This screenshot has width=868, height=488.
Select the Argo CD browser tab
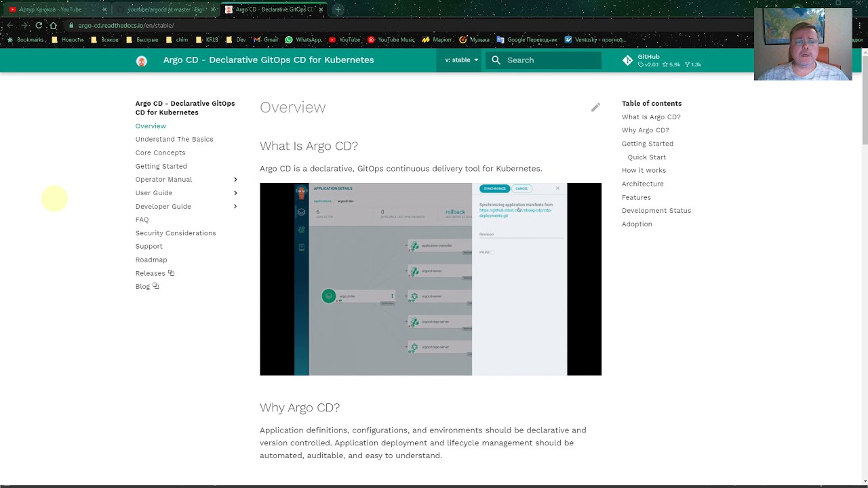275,9
